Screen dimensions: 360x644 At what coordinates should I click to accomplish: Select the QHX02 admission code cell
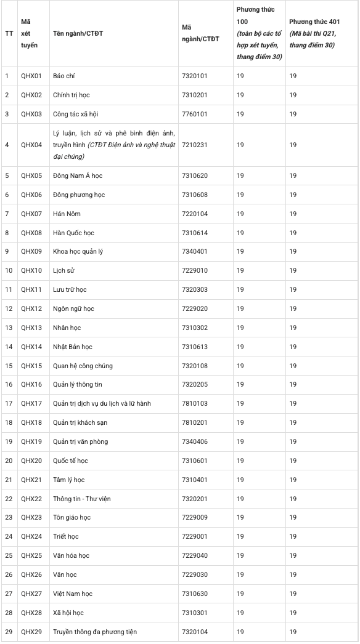31,95
